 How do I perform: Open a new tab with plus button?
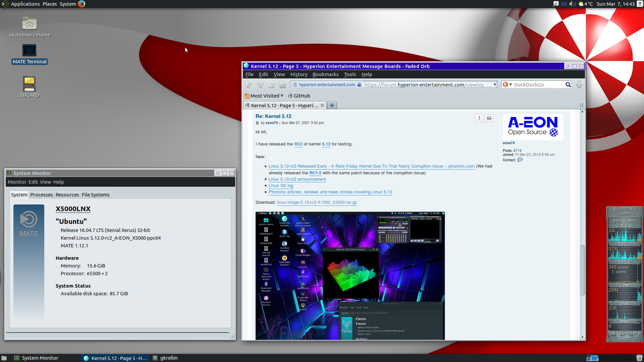332,105
